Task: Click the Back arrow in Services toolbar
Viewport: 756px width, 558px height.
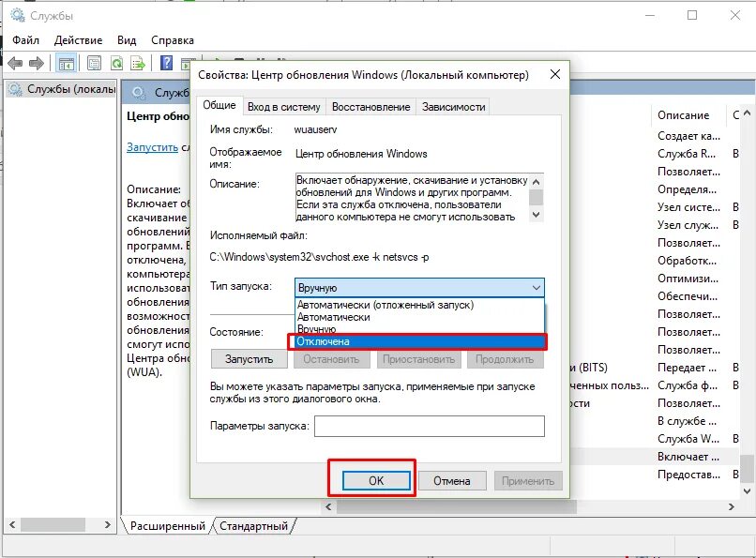Action: tap(15, 63)
